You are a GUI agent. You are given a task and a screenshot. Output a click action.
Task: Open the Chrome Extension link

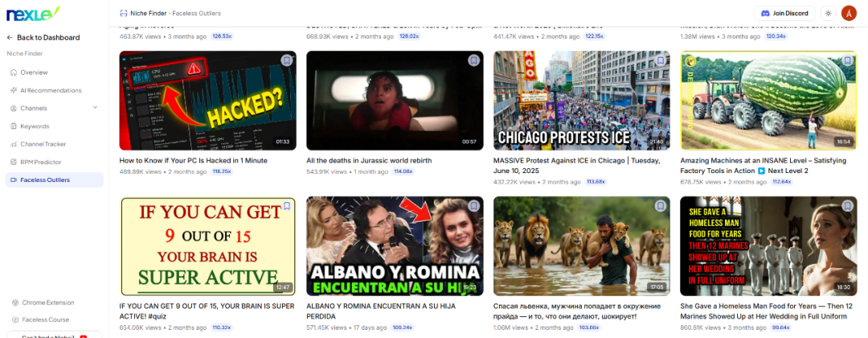47,303
